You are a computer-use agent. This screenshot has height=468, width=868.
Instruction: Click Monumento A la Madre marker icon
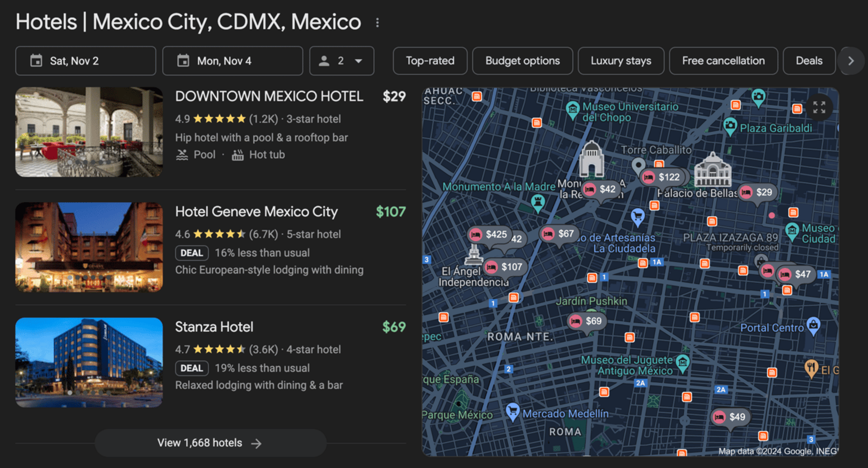pos(538,203)
